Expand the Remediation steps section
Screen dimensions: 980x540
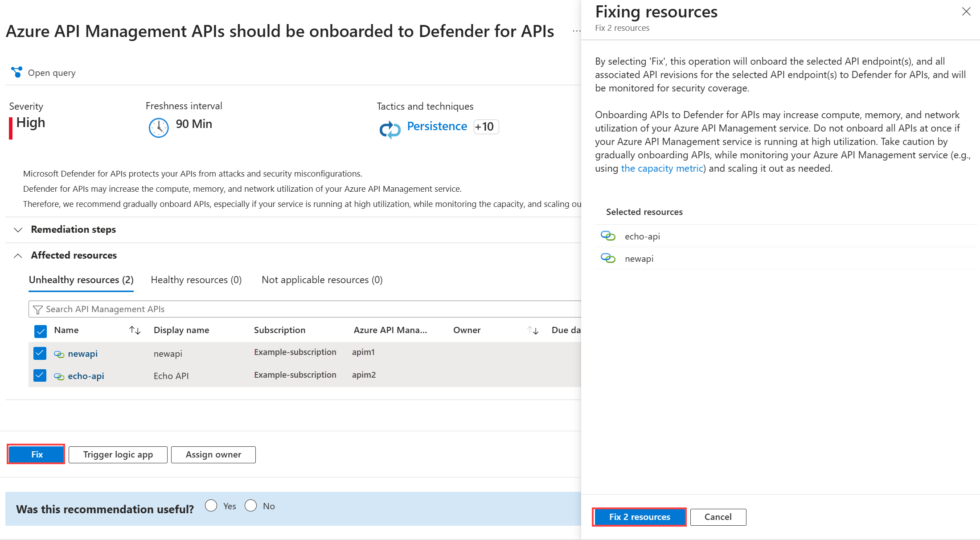coord(18,230)
